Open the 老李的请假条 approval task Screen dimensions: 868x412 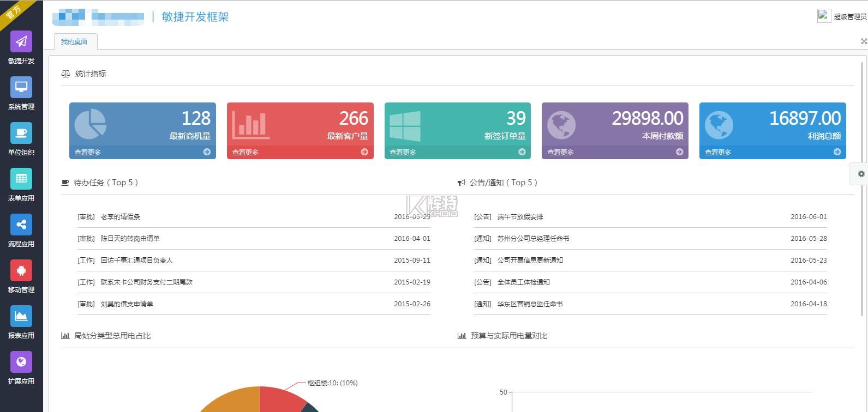pyautogui.click(x=121, y=217)
